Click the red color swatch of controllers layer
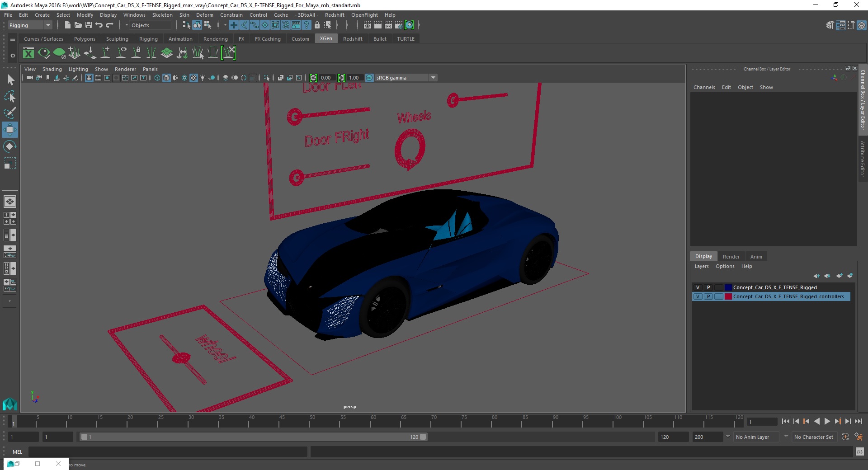This screenshot has height=470, width=868. coord(728,296)
